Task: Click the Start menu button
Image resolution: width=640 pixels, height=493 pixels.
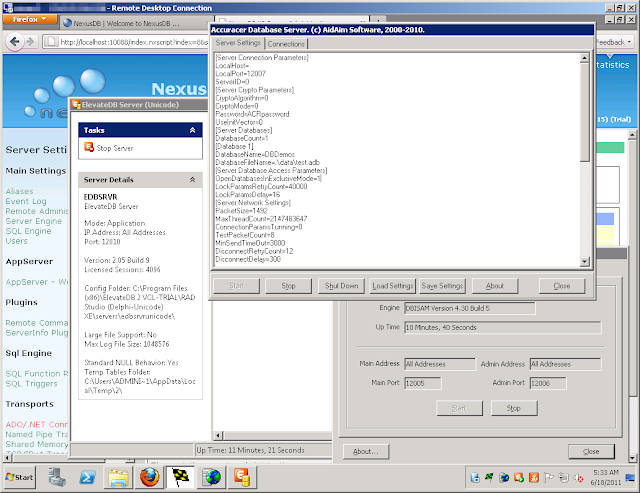Action: click(x=20, y=477)
